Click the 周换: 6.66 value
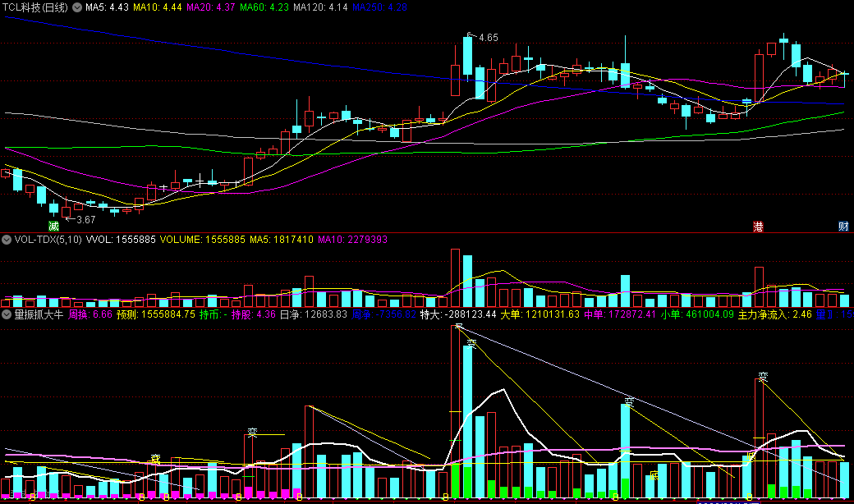 (90, 314)
